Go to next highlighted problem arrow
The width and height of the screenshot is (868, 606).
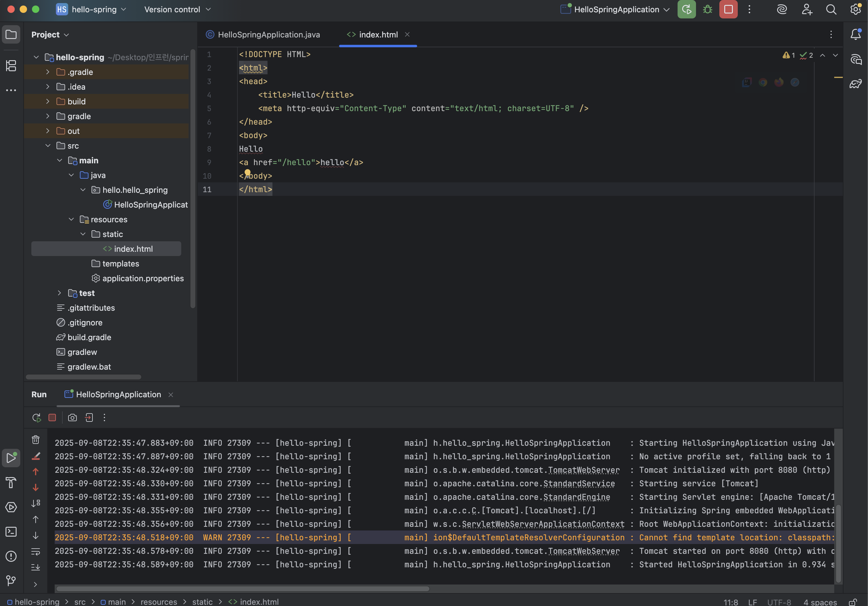(835, 55)
